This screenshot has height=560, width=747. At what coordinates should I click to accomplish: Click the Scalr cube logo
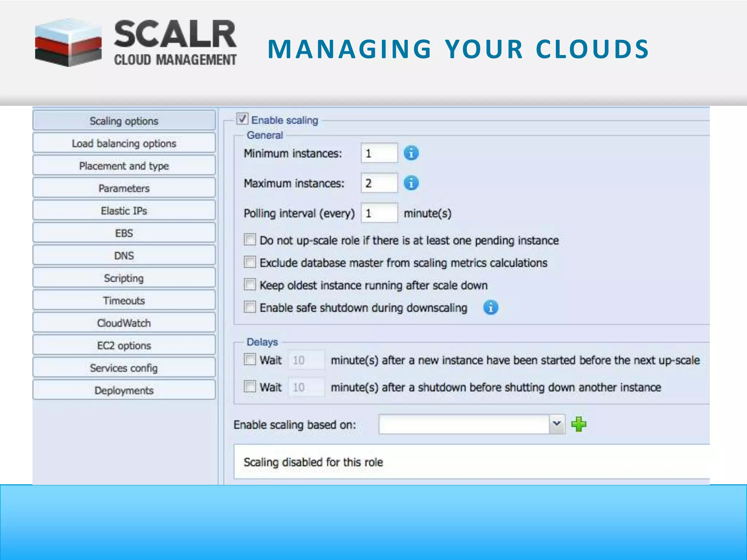tap(68, 43)
